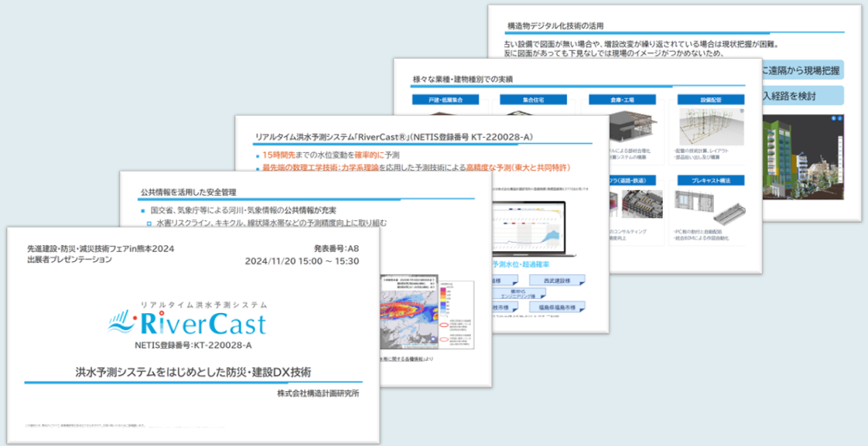Viewport: 868px width, 446px height.
Task: Click the '福島県福島市様' customer box
Action: point(558,307)
